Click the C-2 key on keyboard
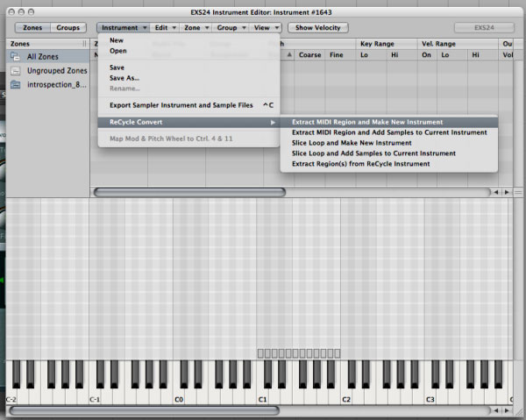526x420 pixels. click(x=11, y=395)
